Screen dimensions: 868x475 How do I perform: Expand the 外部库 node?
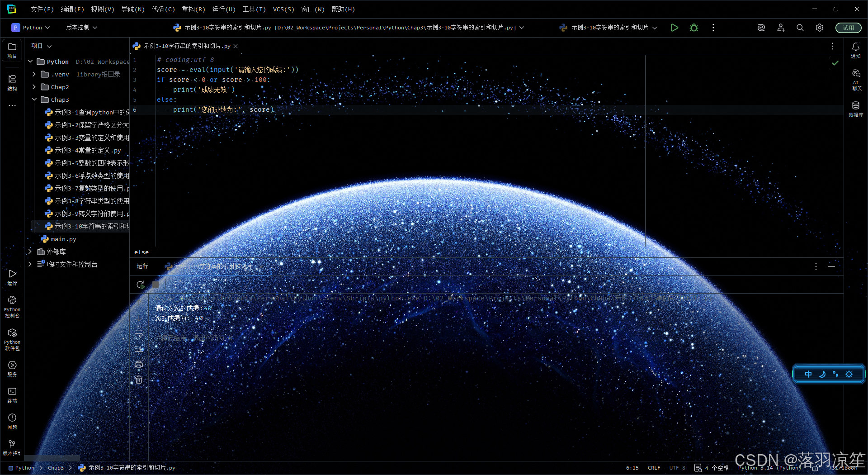tap(30, 252)
